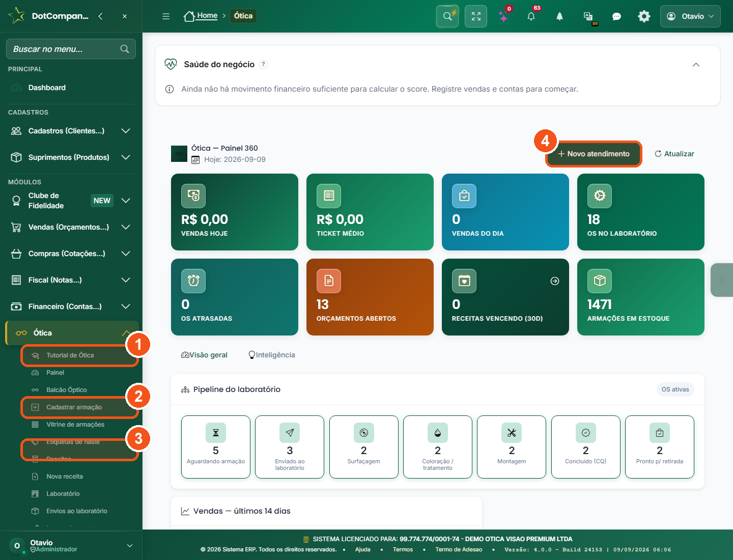This screenshot has width=733, height=560.
Task: Click the hamburger menu icon
Action: point(166,16)
